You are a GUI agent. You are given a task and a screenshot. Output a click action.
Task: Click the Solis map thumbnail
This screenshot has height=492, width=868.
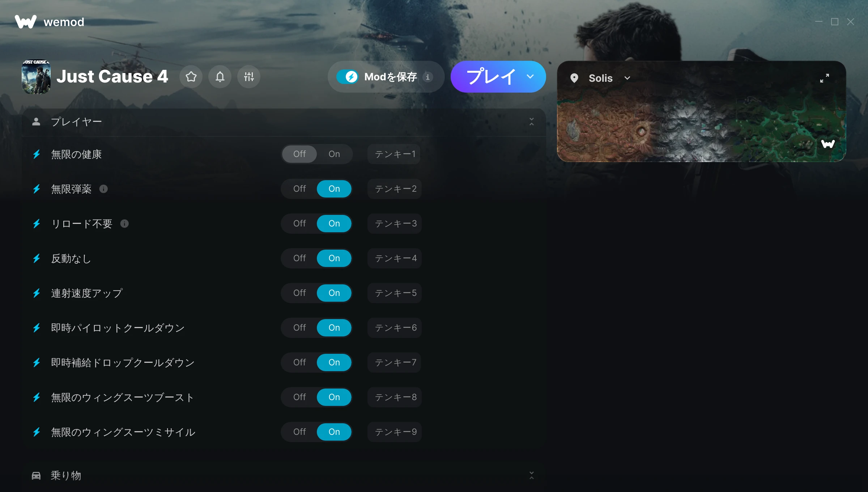[x=701, y=125]
